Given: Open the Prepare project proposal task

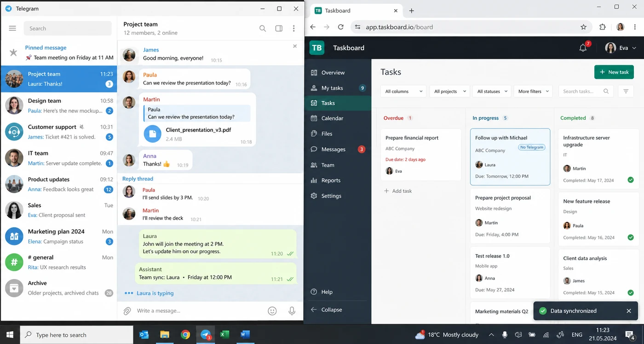Looking at the screenshot, I should point(510,216).
